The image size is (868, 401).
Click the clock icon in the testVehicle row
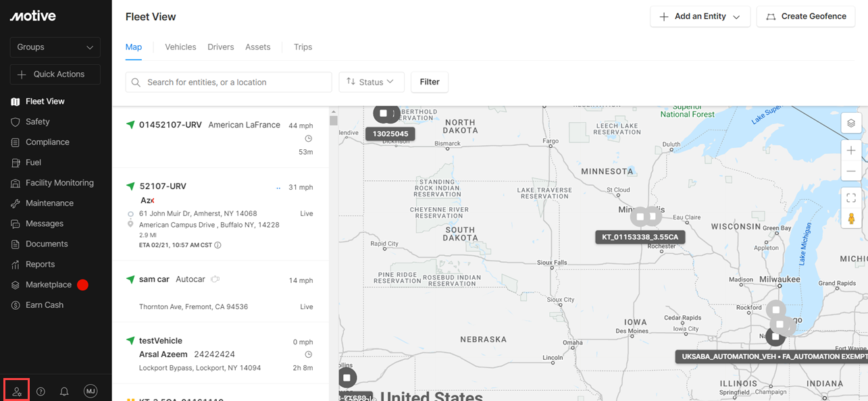(309, 354)
